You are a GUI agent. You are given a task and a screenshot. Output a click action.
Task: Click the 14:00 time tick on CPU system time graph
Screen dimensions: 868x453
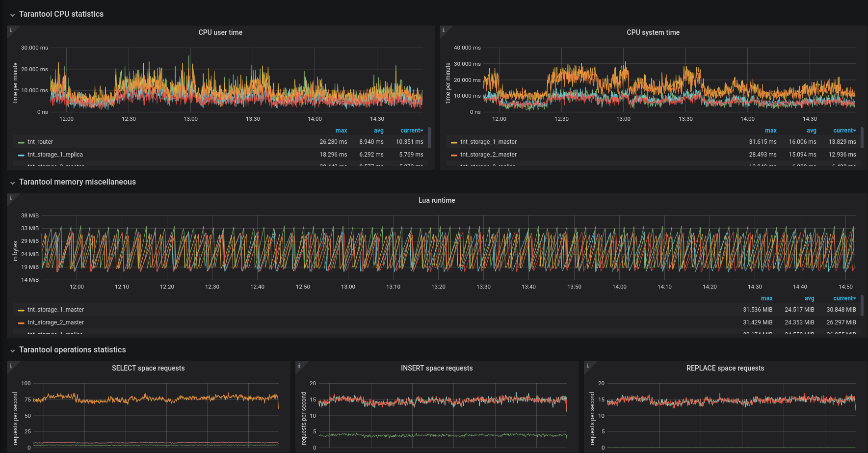click(x=747, y=119)
